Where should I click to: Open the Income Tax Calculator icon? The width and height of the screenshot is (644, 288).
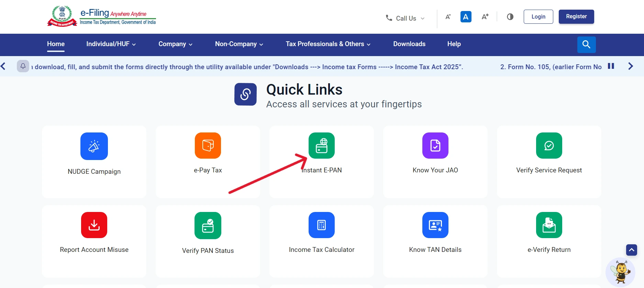tap(321, 225)
